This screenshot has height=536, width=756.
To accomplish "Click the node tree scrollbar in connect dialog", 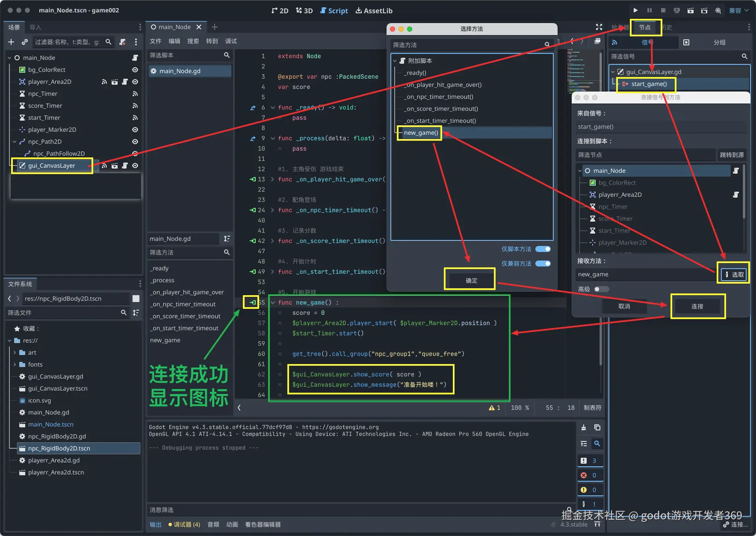I will pos(744,192).
